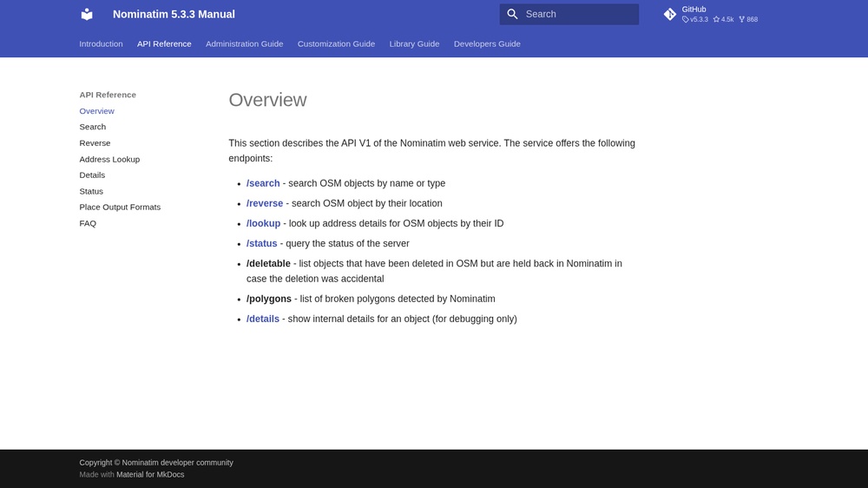Click the /polygons endpoint text
Viewport: 868px width, 488px height.
(269, 299)
